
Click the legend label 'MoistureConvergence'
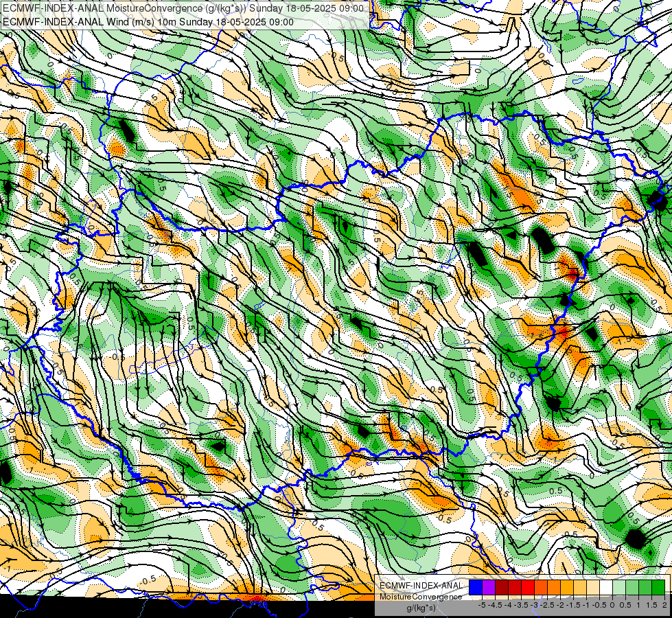click(x=421, y=597)
